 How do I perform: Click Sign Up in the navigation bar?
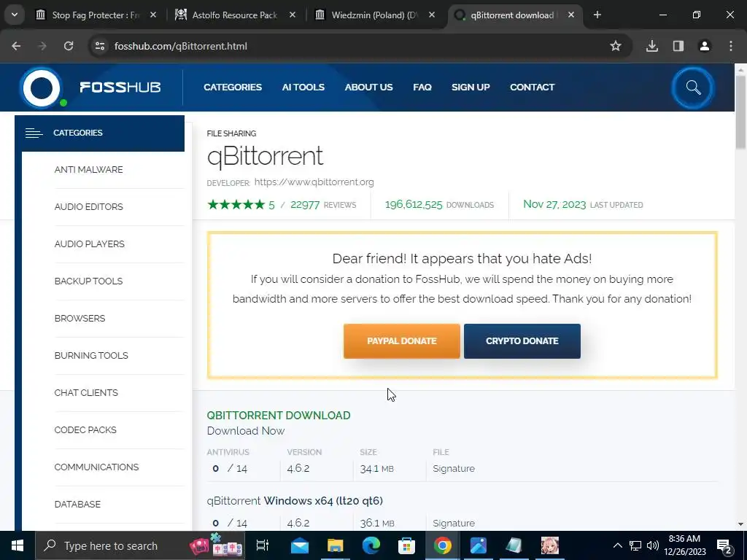point(471,87)
